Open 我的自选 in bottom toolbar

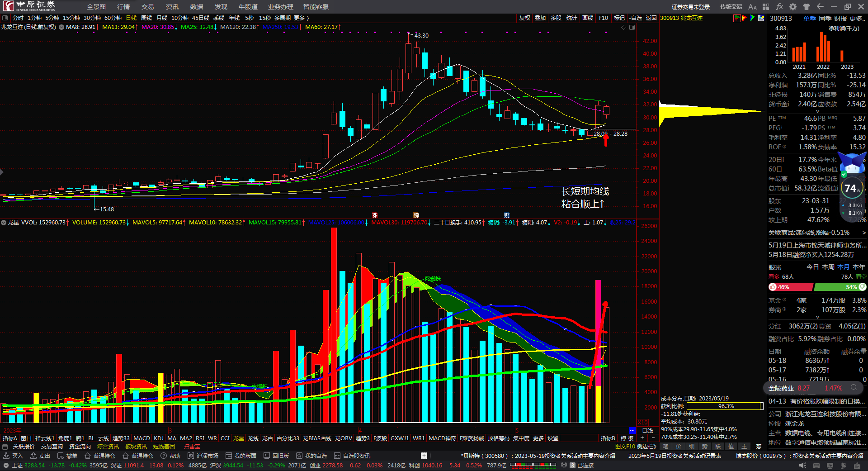coord(311,456)
